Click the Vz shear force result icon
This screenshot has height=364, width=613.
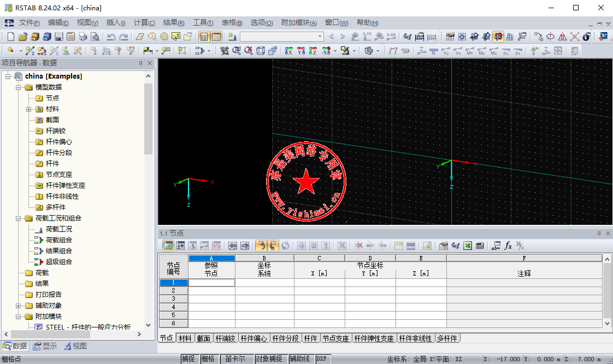(458, 51)
